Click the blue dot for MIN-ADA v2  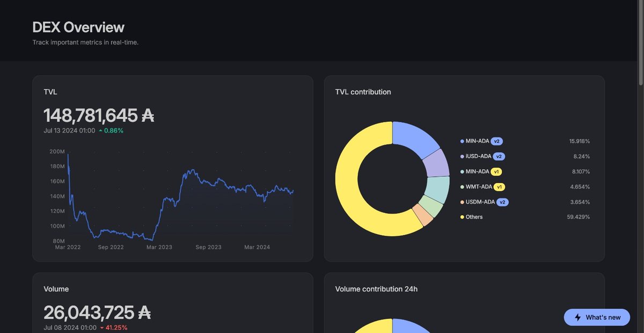(462, 141)
